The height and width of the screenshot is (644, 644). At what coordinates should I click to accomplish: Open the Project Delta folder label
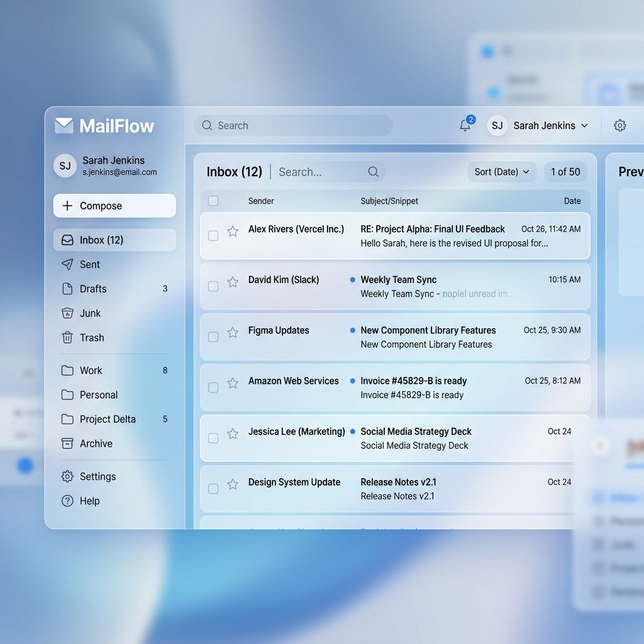click(108, 419)
